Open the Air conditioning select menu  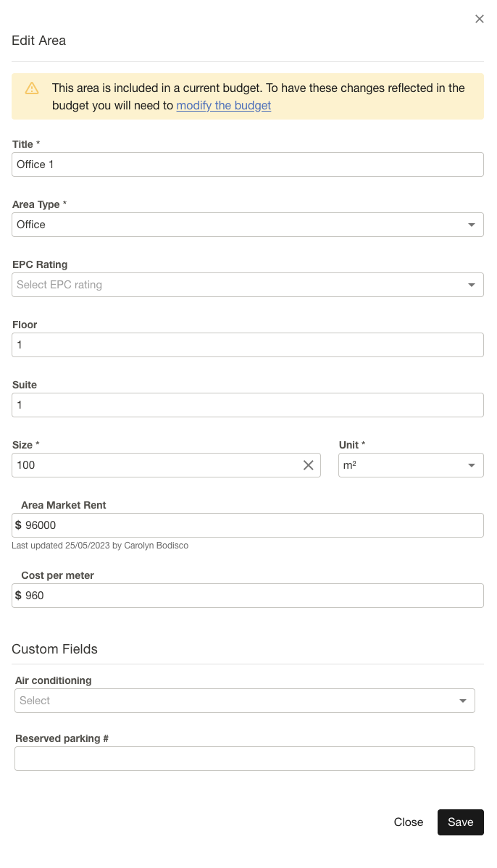(x=244, y=700)
